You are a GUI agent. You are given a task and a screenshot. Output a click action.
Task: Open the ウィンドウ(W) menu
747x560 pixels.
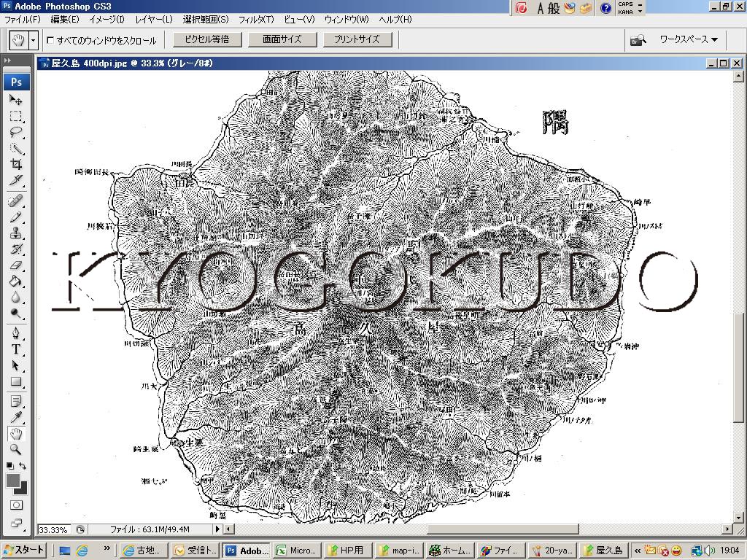(x=347, y=20)
